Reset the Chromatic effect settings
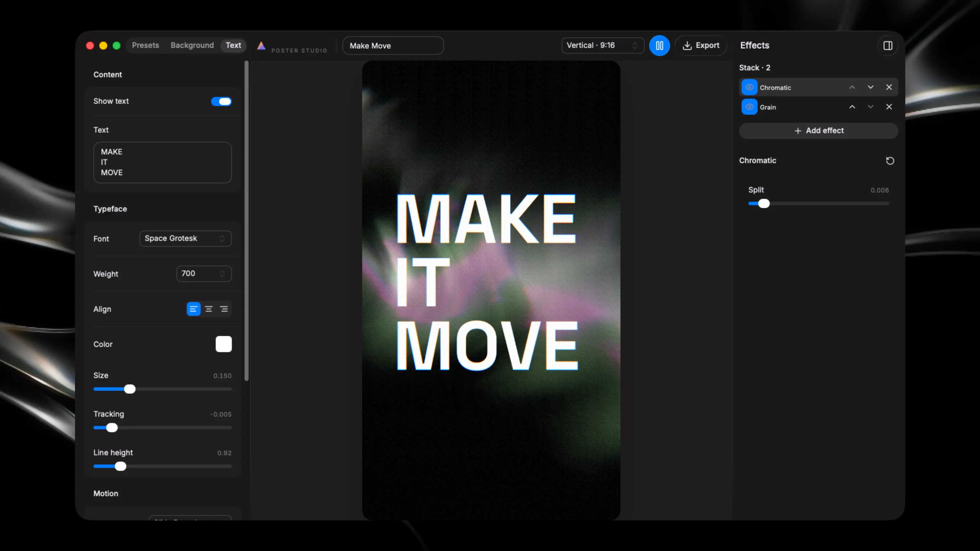This screenshot has width=980, height=551. pyautogui.click(x=890, y=161)
